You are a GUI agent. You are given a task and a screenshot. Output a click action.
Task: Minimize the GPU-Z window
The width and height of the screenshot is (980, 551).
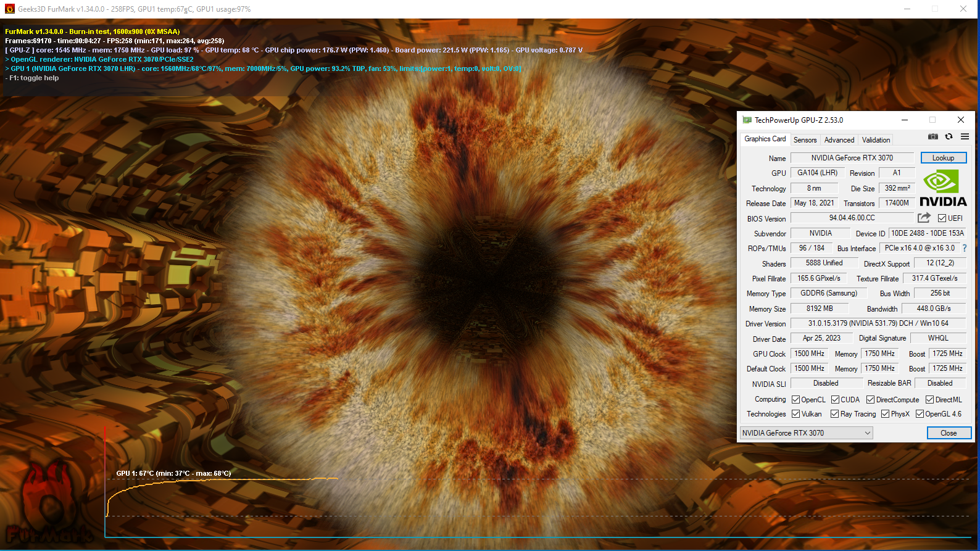tap(904, 120)
